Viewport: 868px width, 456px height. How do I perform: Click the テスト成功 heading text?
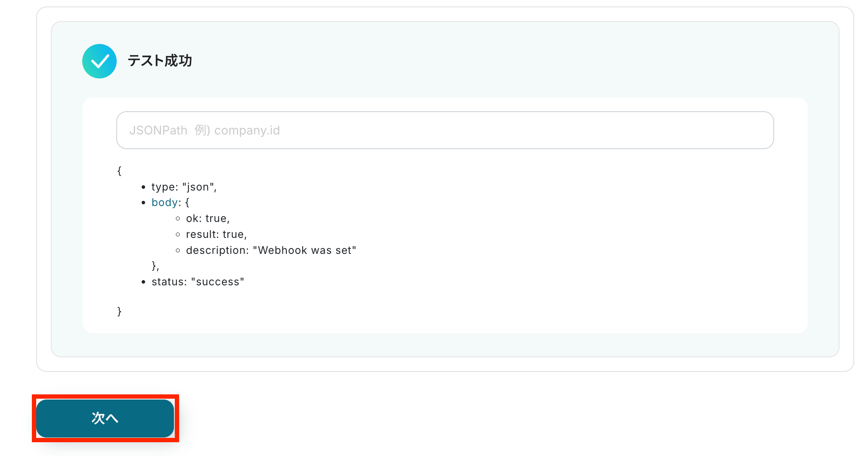tap(160, 61)
